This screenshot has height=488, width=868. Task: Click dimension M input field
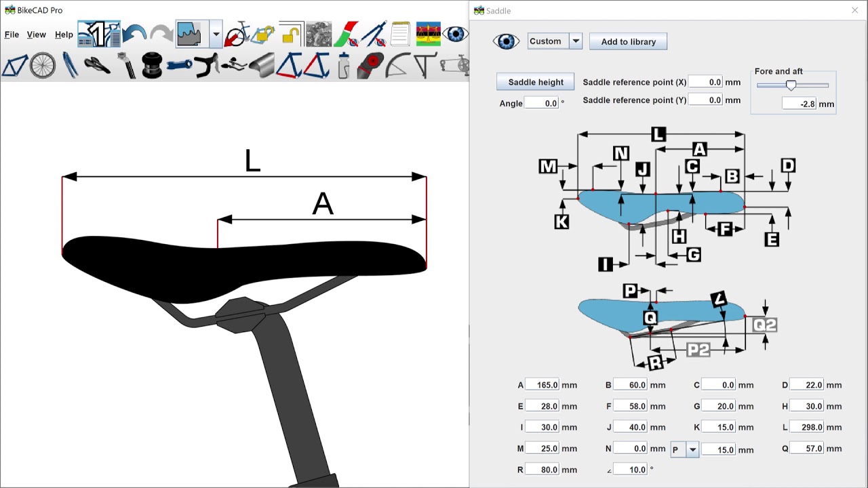(x=542, y=448)
